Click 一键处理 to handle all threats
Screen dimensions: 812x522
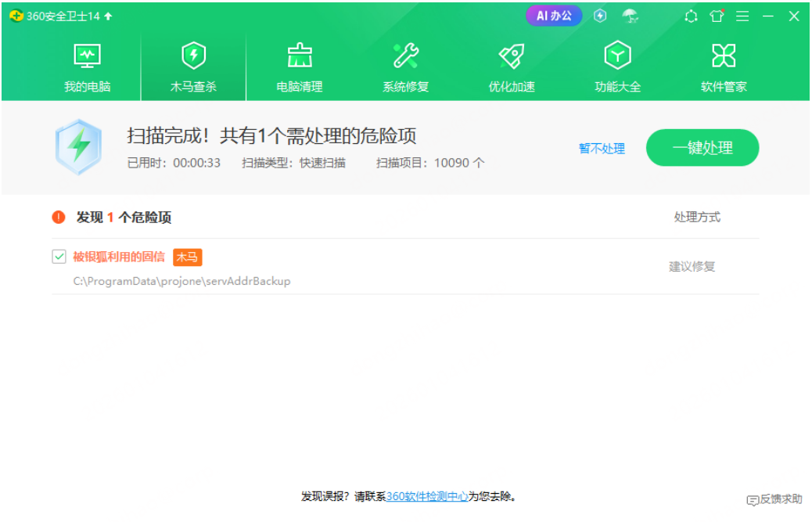coord(702,148)
